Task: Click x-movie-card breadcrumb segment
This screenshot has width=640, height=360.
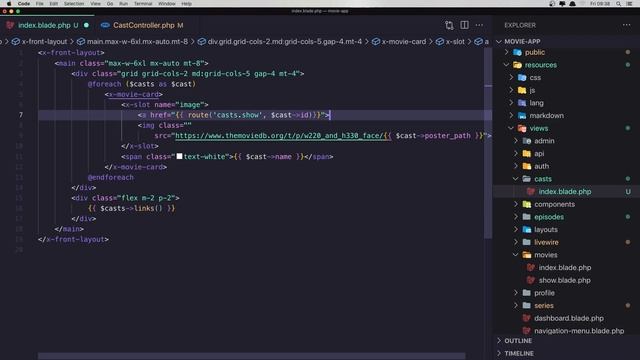Action: [404, 41]
